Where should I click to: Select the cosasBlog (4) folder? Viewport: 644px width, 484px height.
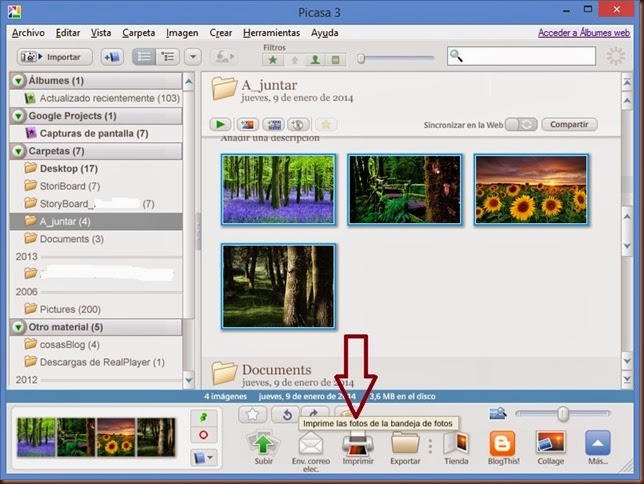tap(96, 344)
